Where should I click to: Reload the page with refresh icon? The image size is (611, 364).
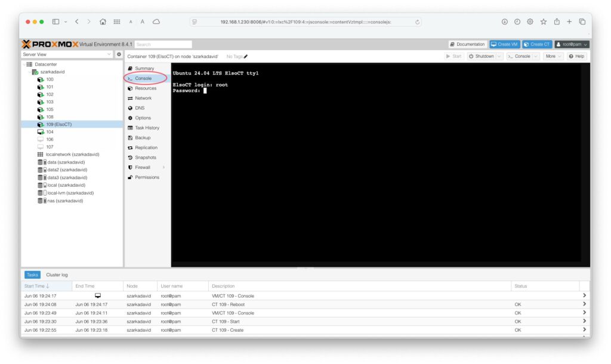click(x=417, y=22)
